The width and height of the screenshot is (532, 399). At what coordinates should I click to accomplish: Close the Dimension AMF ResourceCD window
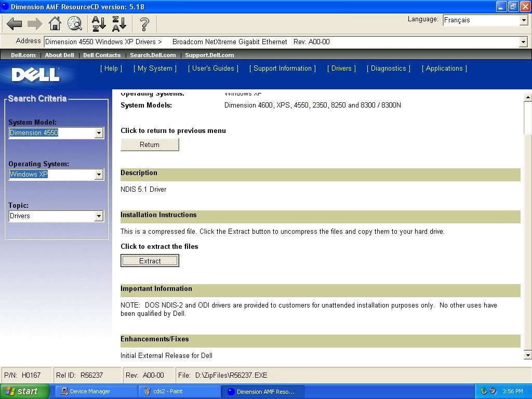click(x=525, y=6)
